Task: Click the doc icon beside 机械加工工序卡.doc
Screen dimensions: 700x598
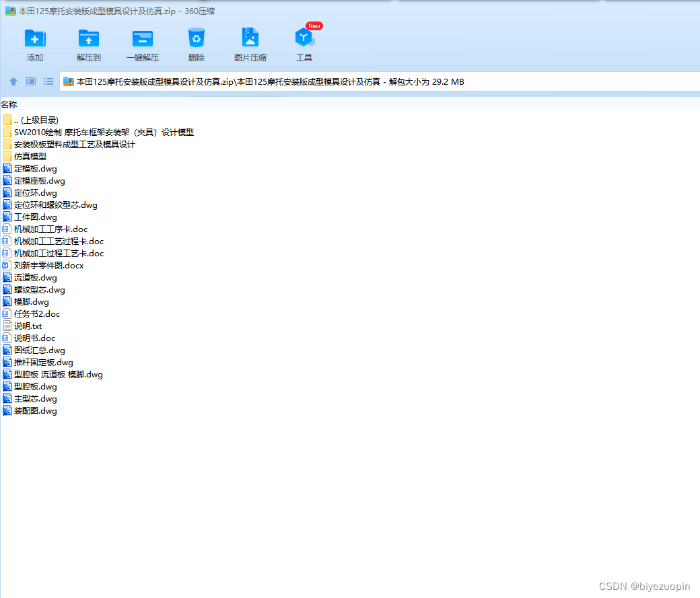Action: [6, 229]
